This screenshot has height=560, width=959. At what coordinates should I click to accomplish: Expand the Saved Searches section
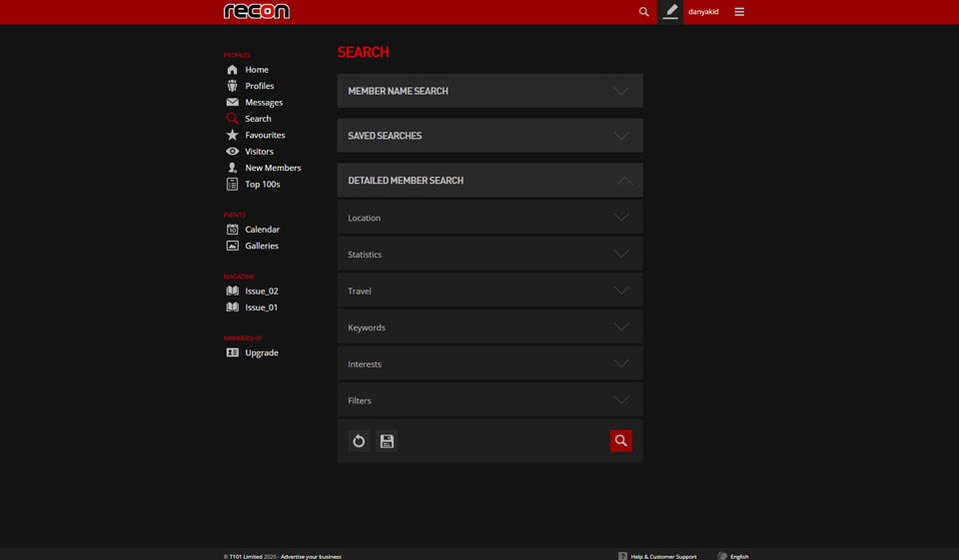489,136
